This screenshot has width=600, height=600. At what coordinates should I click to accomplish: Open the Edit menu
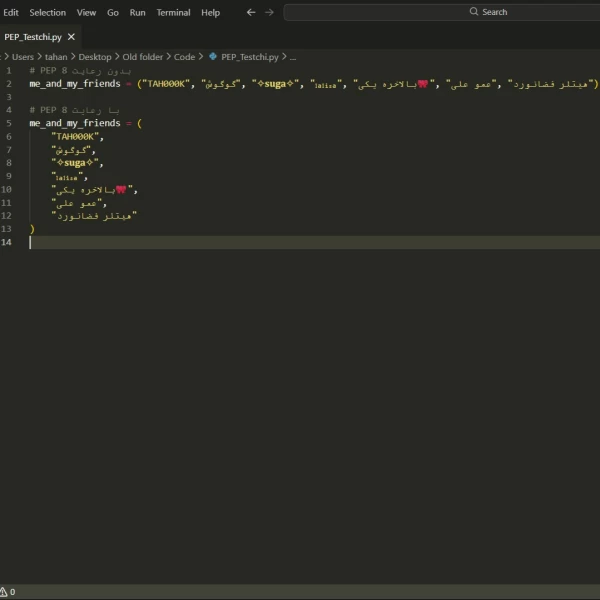click(11, 13)
